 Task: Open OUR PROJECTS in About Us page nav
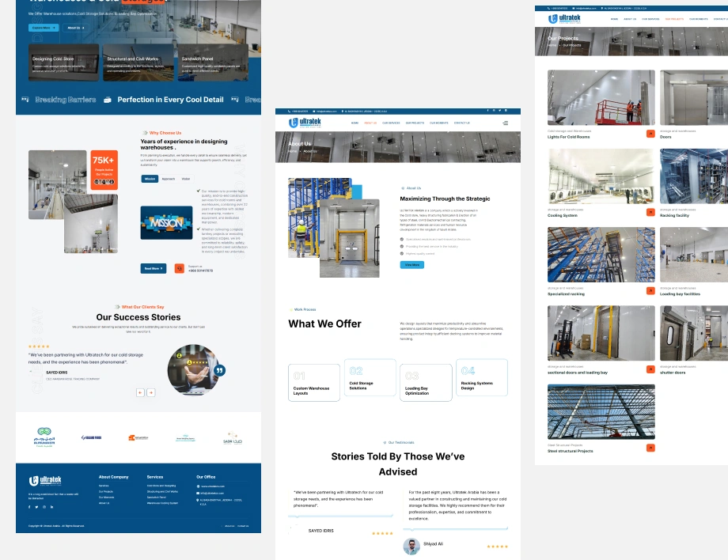point(415,123)
